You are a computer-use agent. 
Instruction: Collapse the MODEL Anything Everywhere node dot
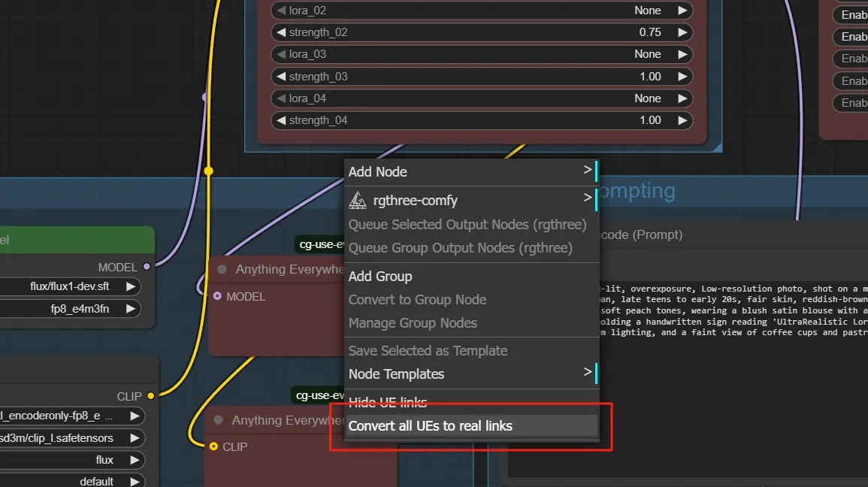[x=222, y=270]
